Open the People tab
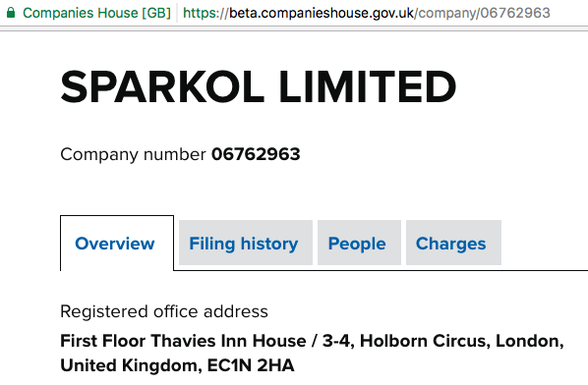Viewport: 588px width, 385px height. coord(359,243)
